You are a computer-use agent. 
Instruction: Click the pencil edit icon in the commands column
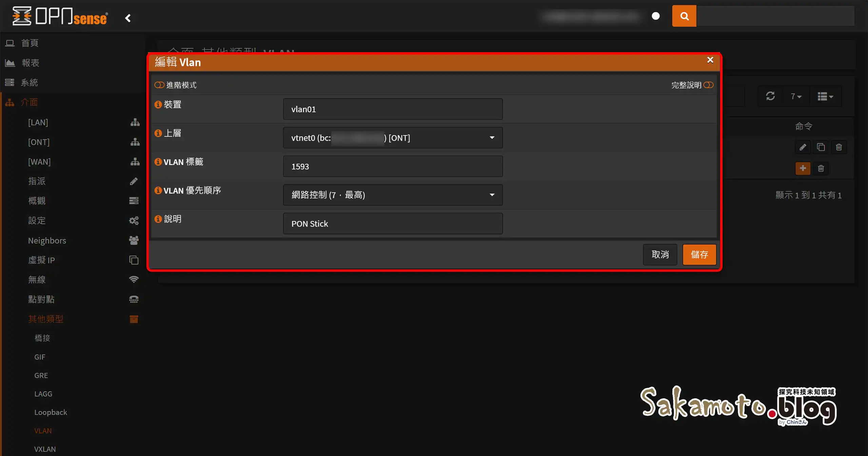(x=803, y=147)
